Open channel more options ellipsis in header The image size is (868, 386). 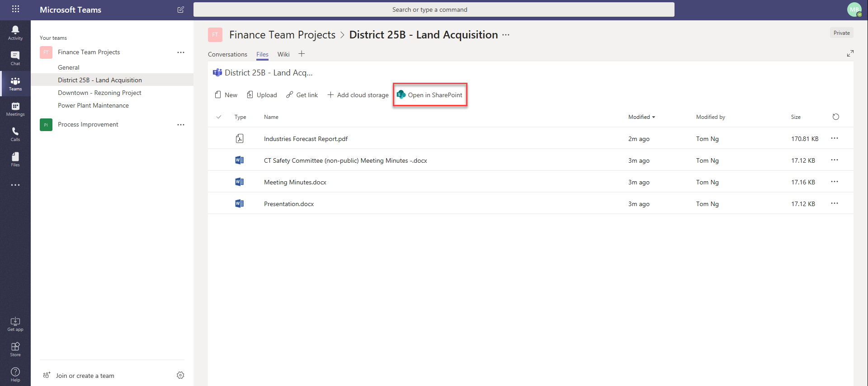[x=506, y=35]
